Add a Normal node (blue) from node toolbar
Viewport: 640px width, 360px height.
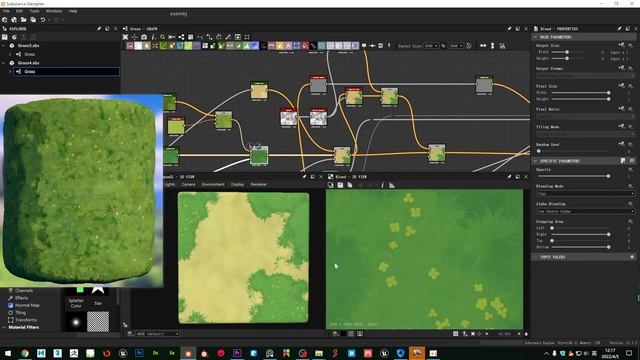[x=255, y=46]
